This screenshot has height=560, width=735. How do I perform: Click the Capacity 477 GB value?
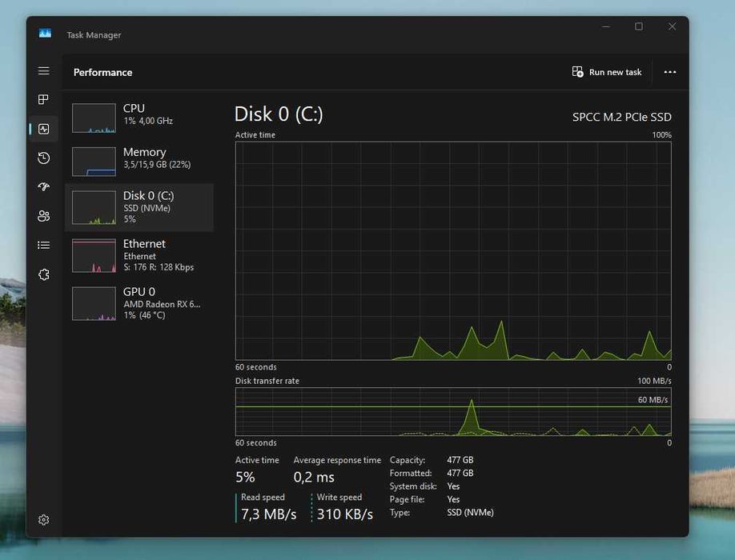(x=460, y=460)
